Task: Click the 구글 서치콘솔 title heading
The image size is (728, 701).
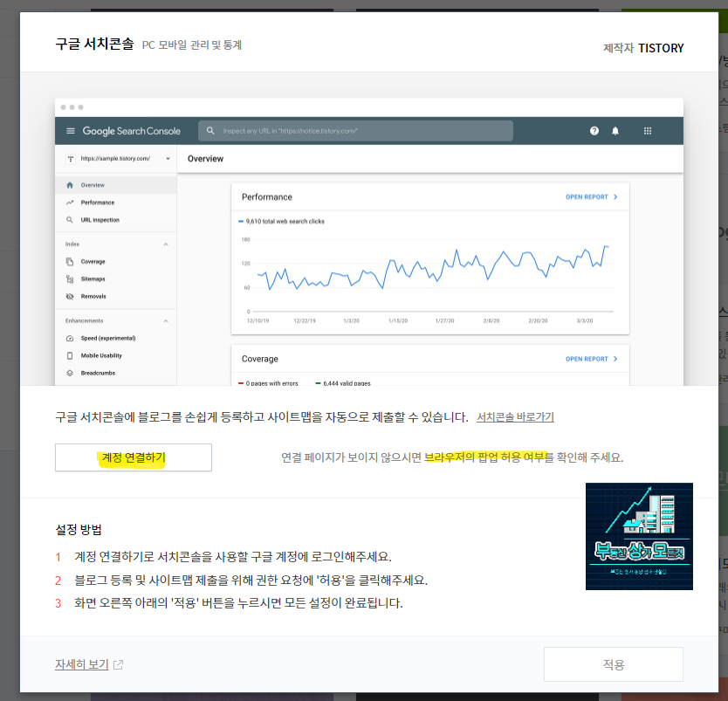Action: click(94, 45)
